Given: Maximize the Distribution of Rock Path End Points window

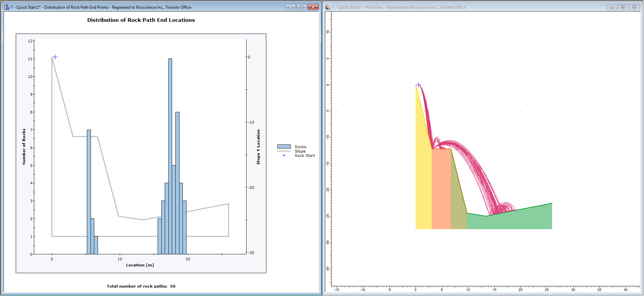Looking at the screenshot, I should coord(302,7).
